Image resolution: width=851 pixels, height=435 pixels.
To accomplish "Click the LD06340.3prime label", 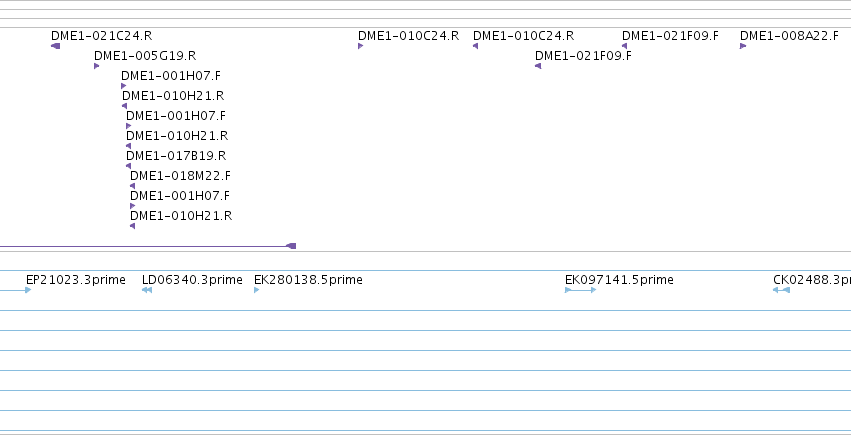I will pyautogui.click(x=192, y=280).
